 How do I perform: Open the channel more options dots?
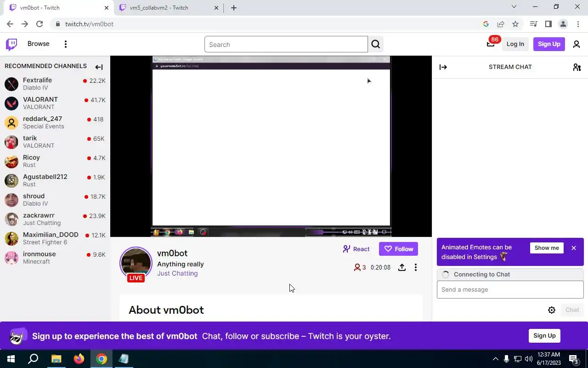click(x=416, y=267)
